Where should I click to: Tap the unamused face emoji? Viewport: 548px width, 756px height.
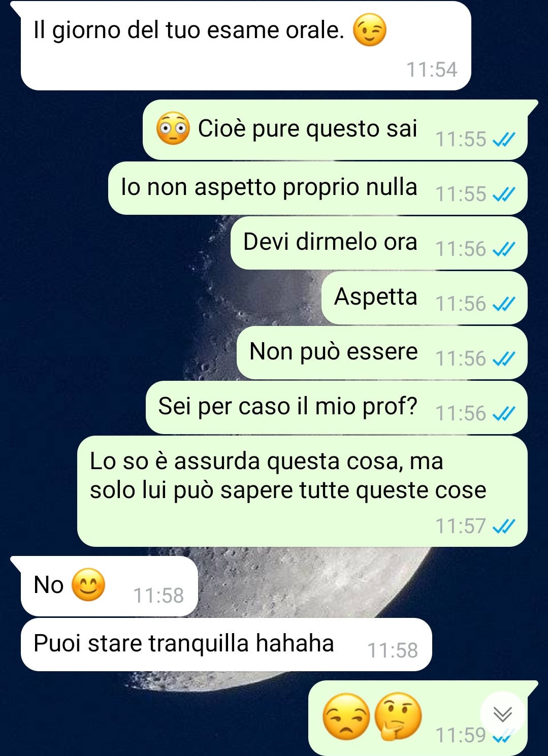pos(346,716)
